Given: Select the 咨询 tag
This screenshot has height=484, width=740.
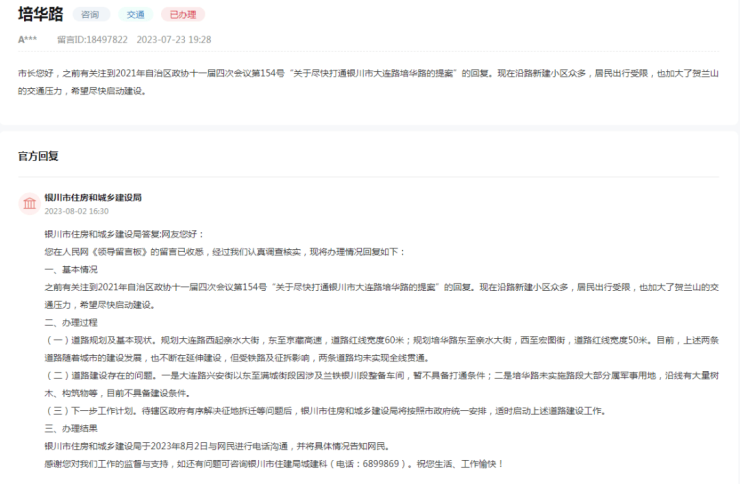Looking at the screenshot, I should click(90, 15).
